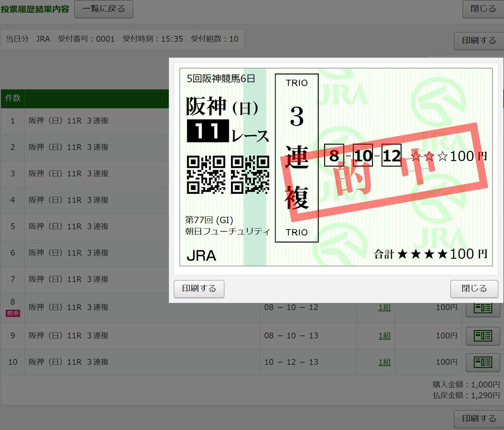Click 印刷する button below the amount totals

point(479,419)
